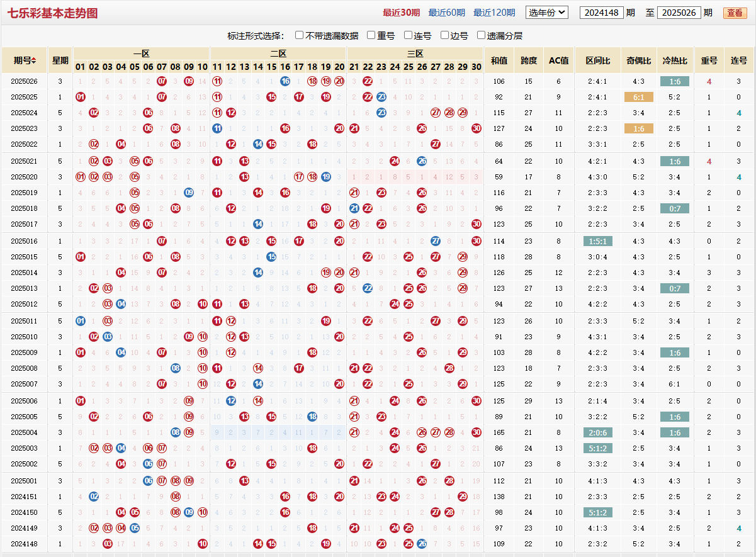
Task: Select period number 2025012
Action: (24, 304)
